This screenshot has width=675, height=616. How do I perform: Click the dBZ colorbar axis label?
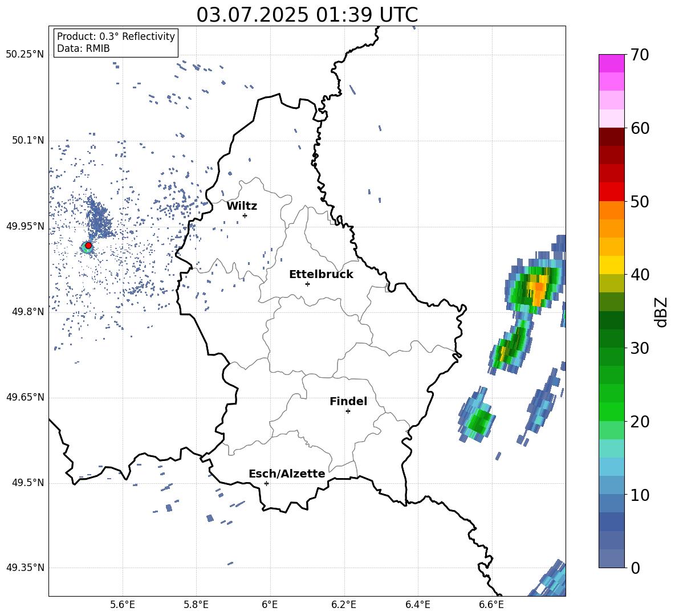662,312
